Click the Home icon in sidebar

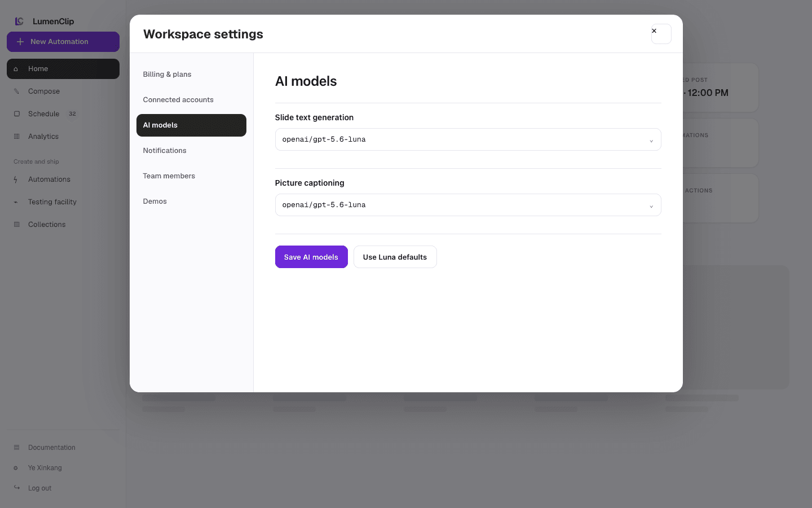tap(16, 69)
